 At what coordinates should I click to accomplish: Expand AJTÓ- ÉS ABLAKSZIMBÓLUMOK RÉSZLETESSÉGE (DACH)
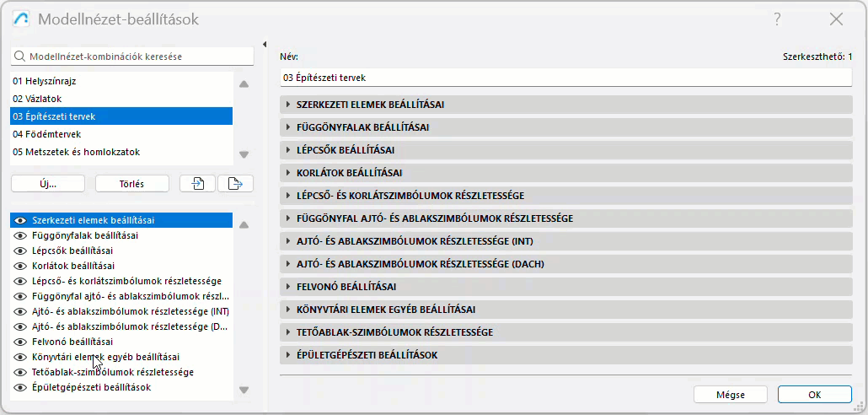(565, 264)
